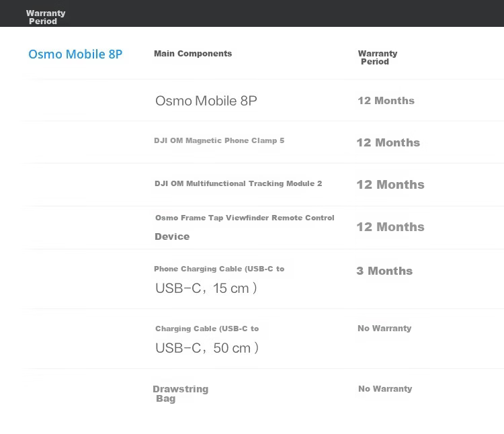Viewport: 504px width, 434px height.
Task: Click No Warranty for 50 cm charging cable
Action: click(384, 328)
